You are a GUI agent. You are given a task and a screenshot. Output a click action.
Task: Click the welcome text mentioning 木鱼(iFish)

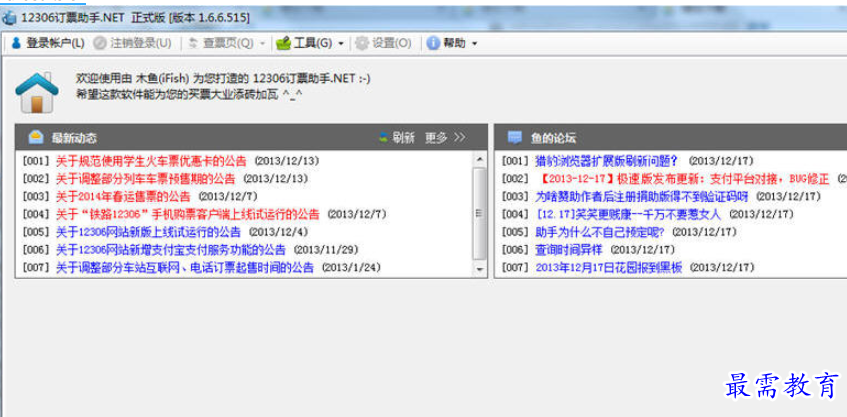(223, 79)
